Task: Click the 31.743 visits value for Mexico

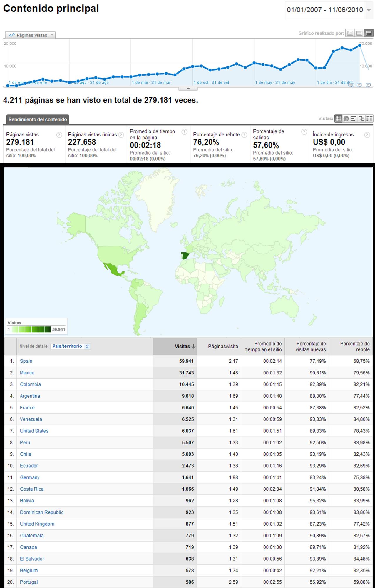Action: pos(186,373)
